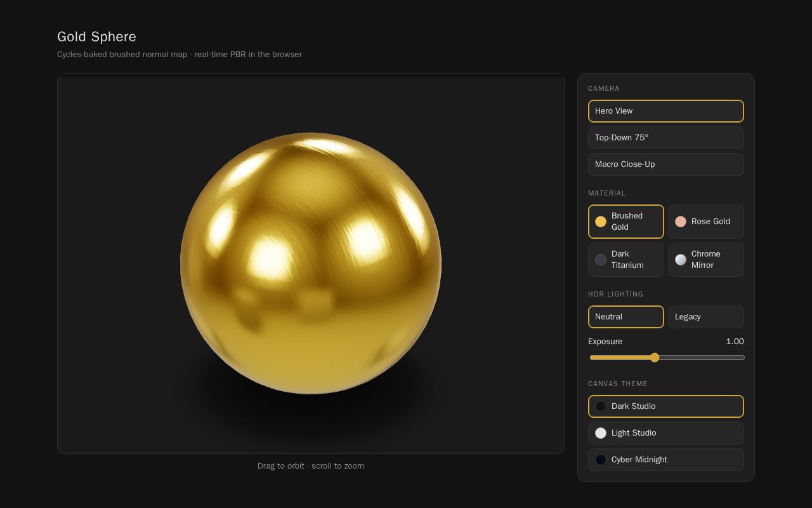Apply the Chrome Mirror material
812x508 pixels.
tap(706, 260)
